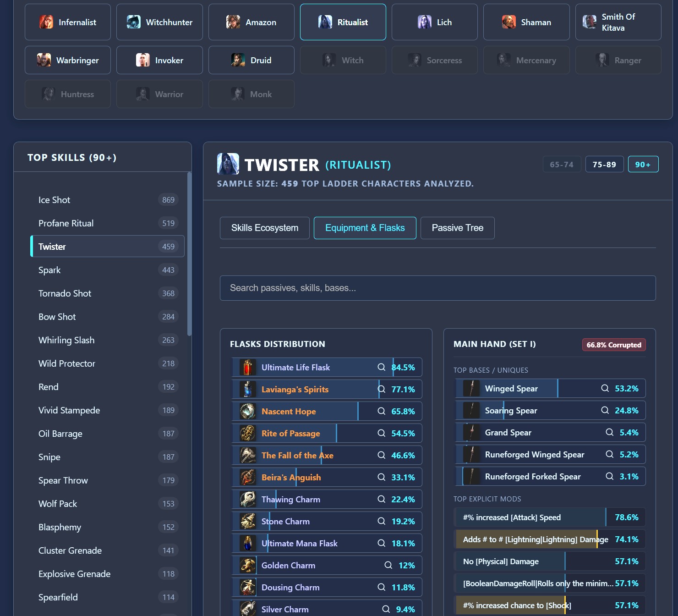Viewport: 678px width, 616px height.
Task: Click the Top Skills list scrollbar
Action: tap(190, 254)
